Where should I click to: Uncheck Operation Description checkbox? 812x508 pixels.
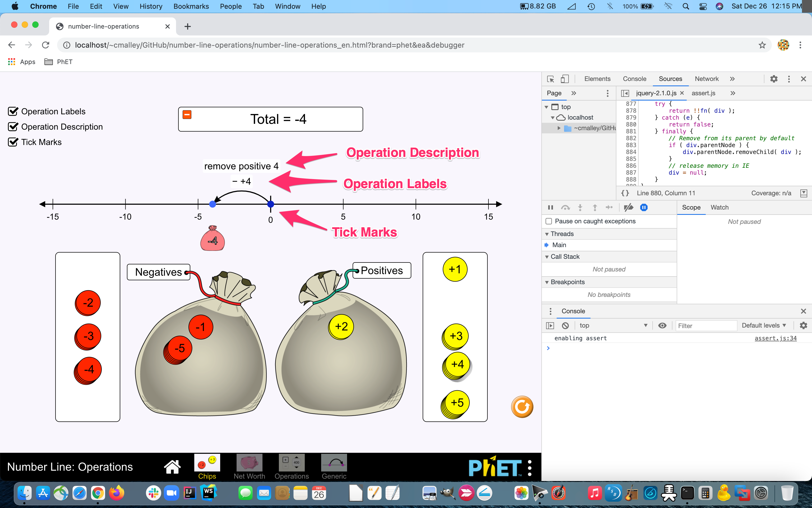pyautogui.click(x=13, y=127)
